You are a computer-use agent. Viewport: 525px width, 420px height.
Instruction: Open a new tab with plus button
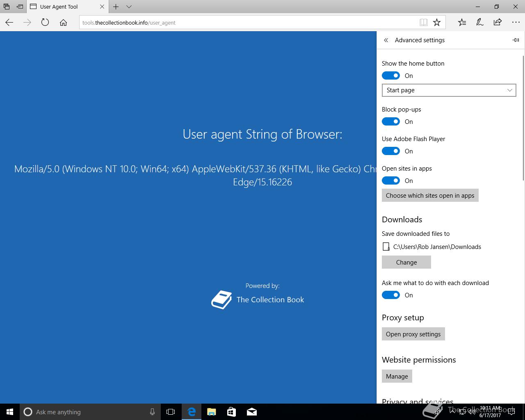point(116,7)
